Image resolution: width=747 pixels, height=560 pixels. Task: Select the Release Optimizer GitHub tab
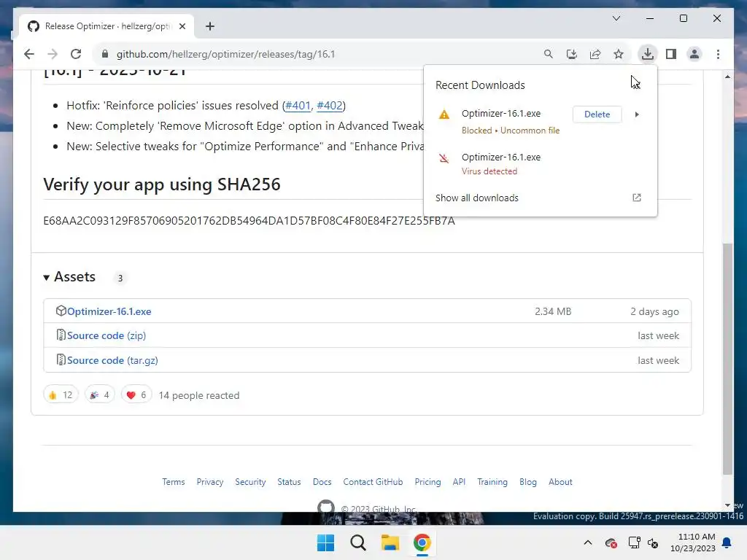point(107,26)
